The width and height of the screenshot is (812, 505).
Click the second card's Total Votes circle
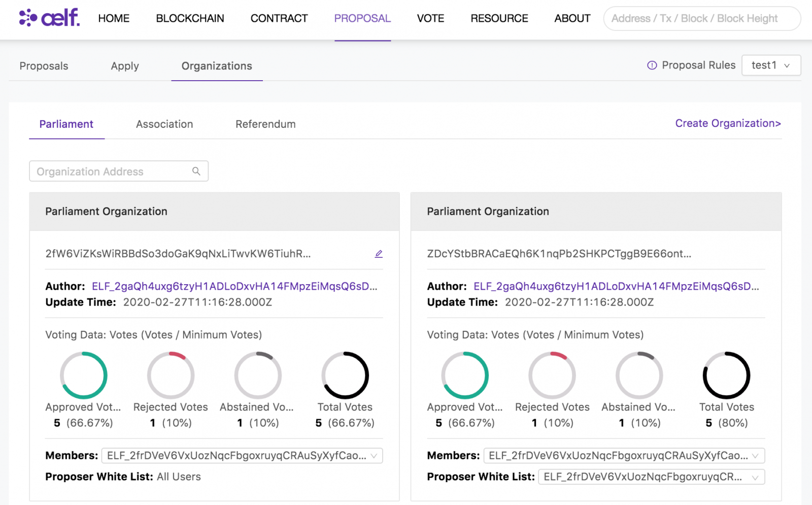pyautogui.click(x=726, y=376)
